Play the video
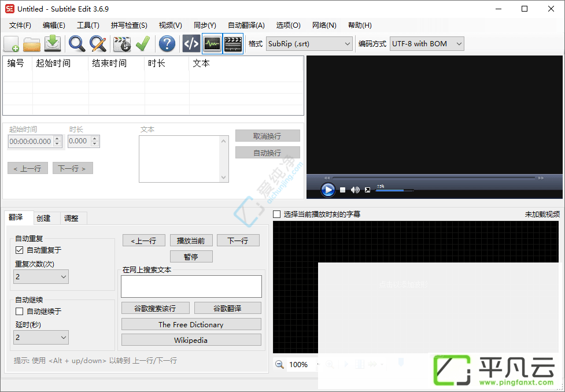565x392 pixels. click(x=328, y=190)
